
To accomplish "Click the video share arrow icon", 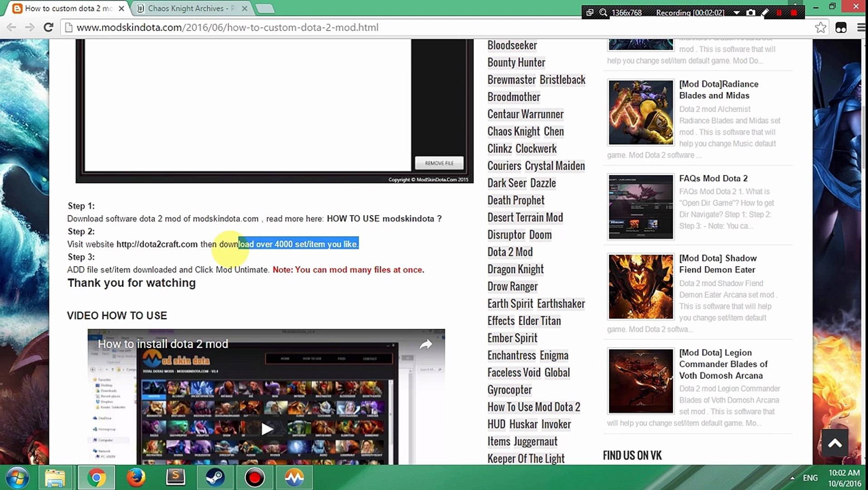I will (425, 345).
